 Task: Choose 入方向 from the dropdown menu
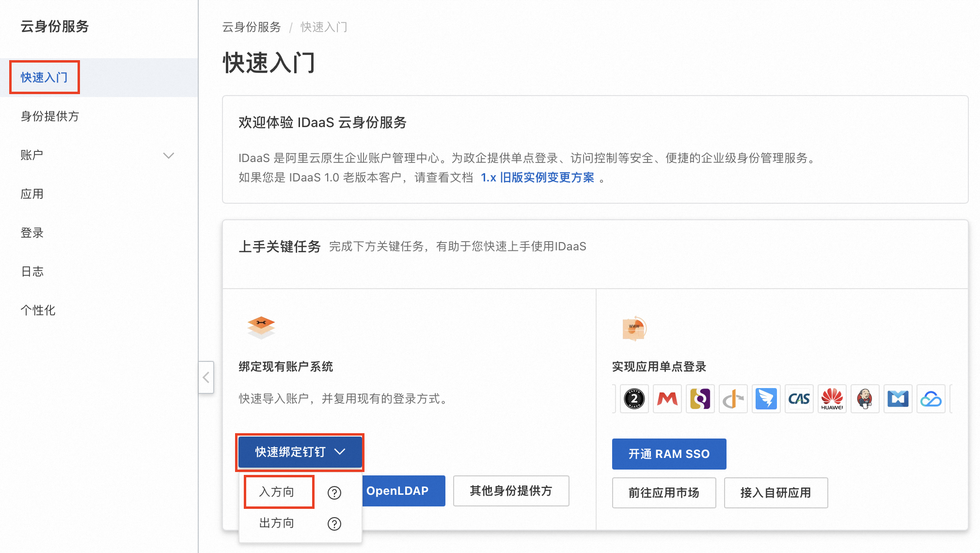(277, 492)
